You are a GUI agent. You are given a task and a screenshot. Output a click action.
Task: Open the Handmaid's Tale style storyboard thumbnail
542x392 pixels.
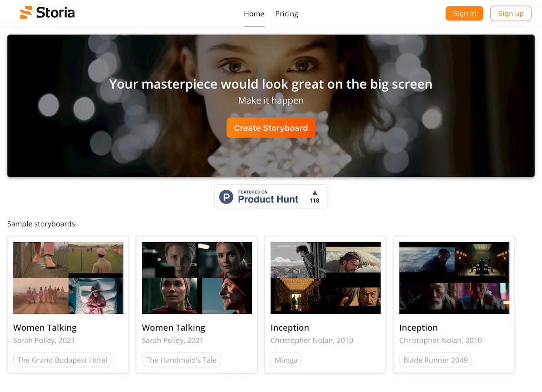[x=197, y=278]
